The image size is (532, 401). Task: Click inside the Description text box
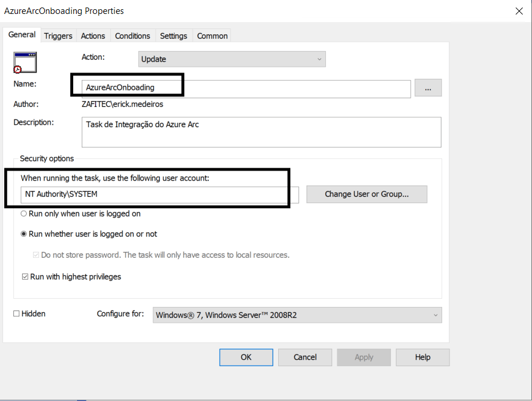point(261,132)
